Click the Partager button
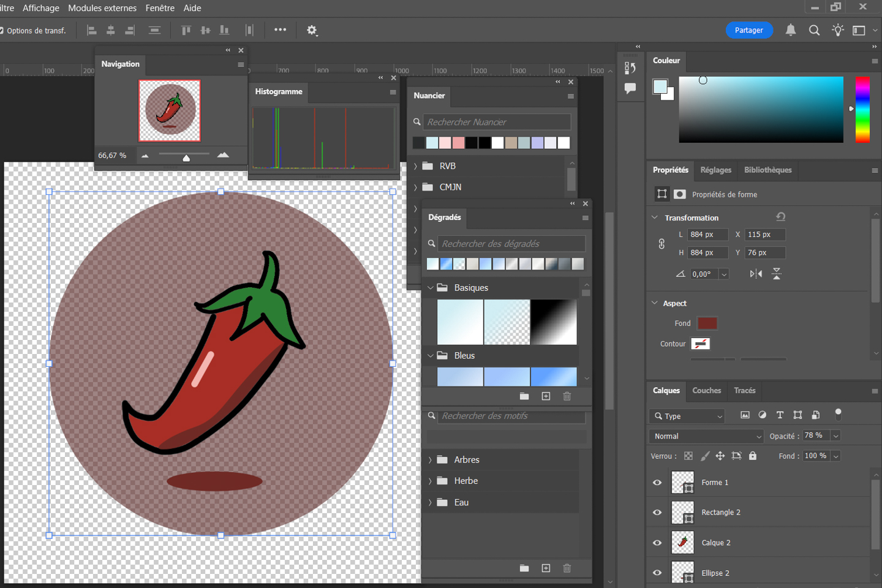This screenshot has width=882, height=588. pos(748,30)
